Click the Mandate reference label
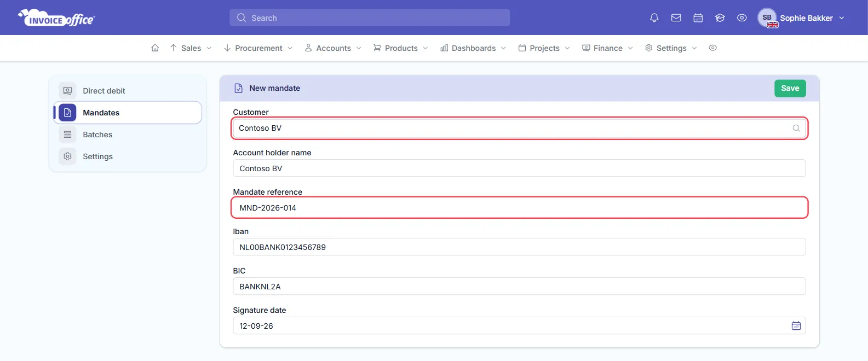Image resolution: width=868 pixels, height=361 pixels. [x=267, y=192]
